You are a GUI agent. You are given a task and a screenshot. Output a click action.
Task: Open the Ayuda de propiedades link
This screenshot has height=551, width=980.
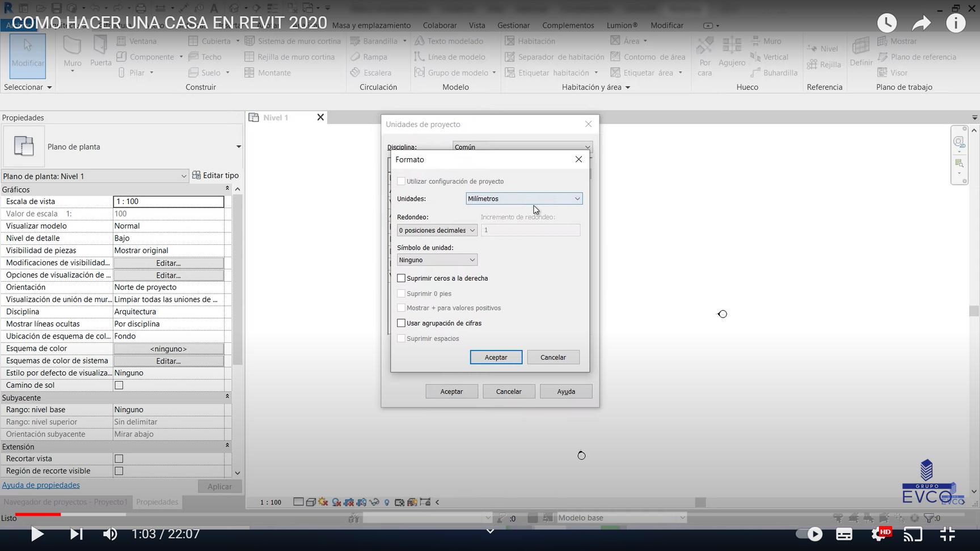point(41,485)
